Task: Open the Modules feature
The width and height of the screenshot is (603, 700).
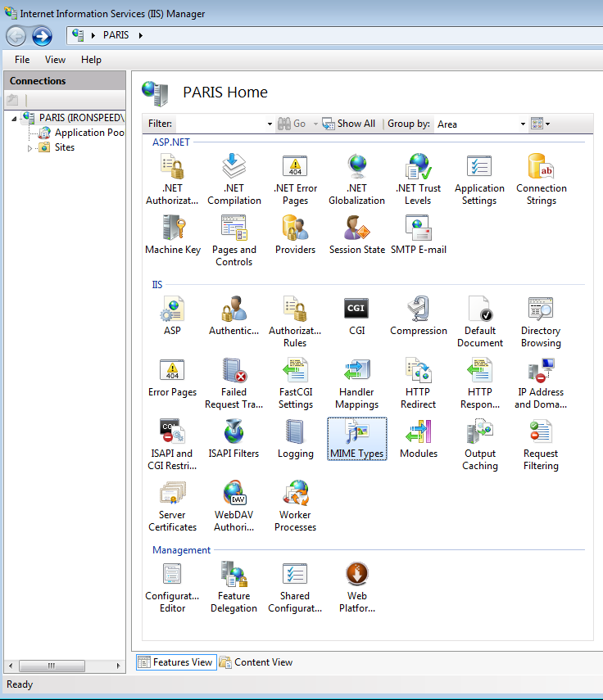Action: click(419, 438)
